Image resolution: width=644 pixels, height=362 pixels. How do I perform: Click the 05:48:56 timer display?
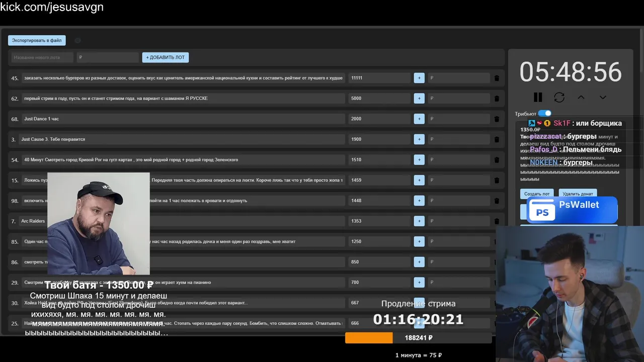571,72
